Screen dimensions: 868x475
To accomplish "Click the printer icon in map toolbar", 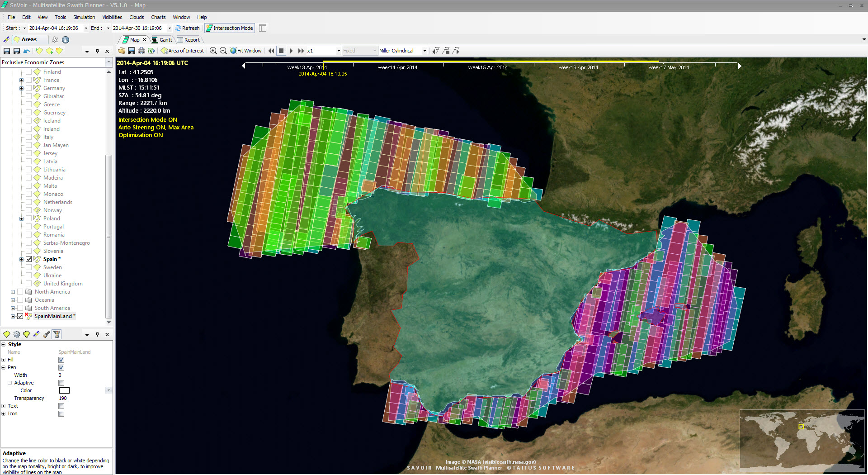I will [142, 51].
